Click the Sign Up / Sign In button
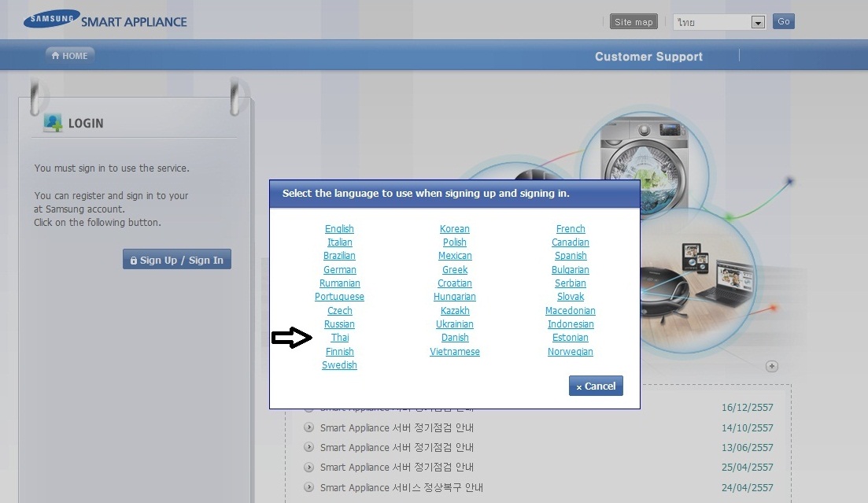This screenshot has width=868, height=503. [176, 259]
